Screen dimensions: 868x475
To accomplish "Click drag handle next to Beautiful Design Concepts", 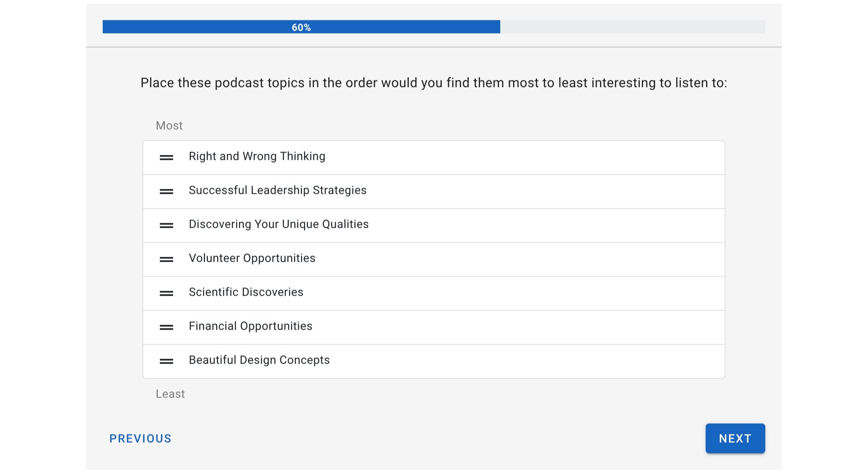I will click(166, 361).
